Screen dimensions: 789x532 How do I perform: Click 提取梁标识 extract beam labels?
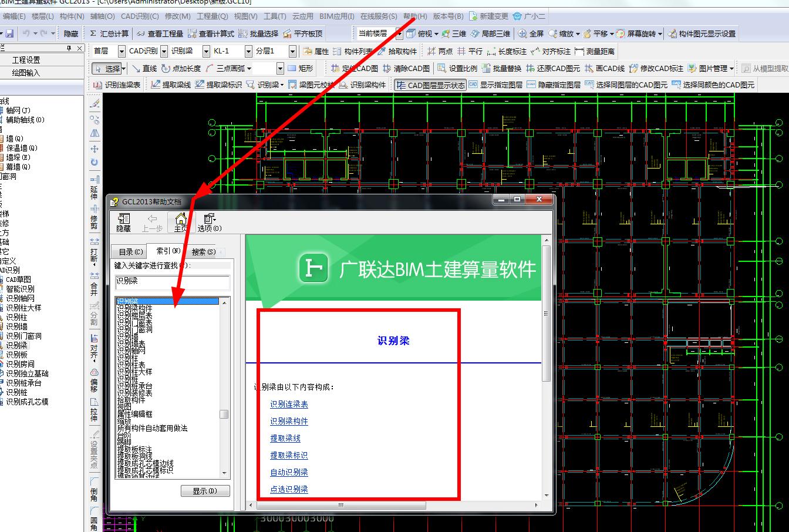coord(218,85)
